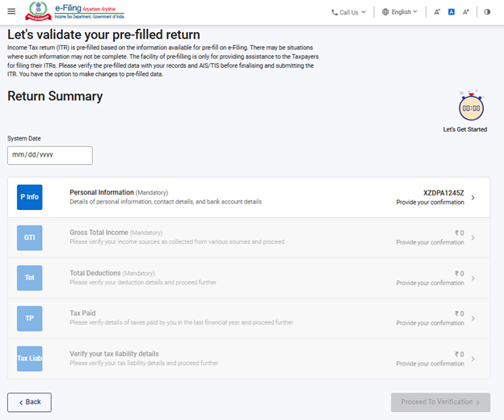
Task: Click the globe language icon
Action: tap(385, 12)
